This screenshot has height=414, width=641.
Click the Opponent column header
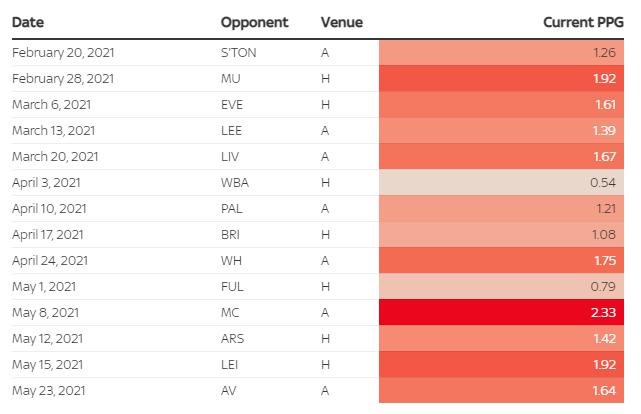click(x=254, y=22)
